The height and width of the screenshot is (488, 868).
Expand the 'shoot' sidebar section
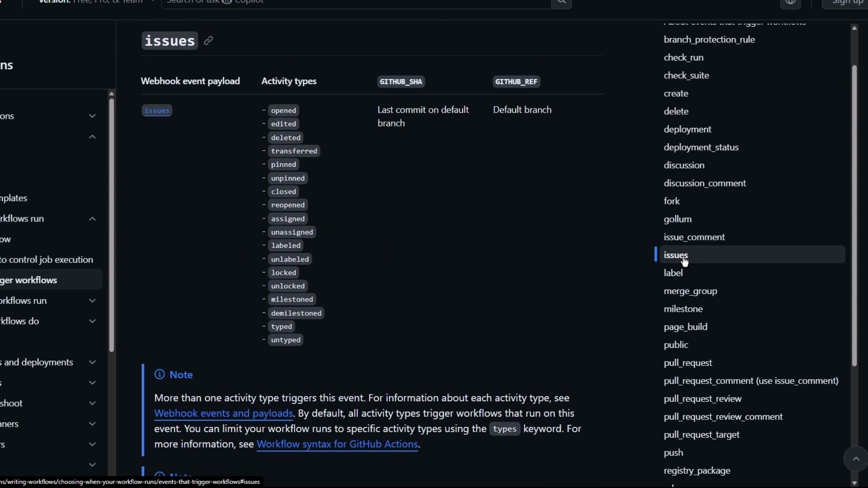(92, 404)
